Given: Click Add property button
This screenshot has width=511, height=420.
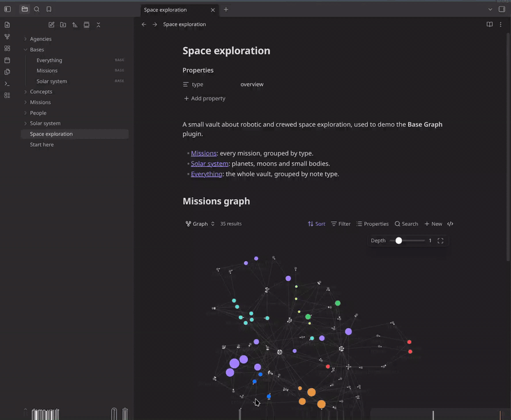Looking at the screenshot, I should click(204, 98).
